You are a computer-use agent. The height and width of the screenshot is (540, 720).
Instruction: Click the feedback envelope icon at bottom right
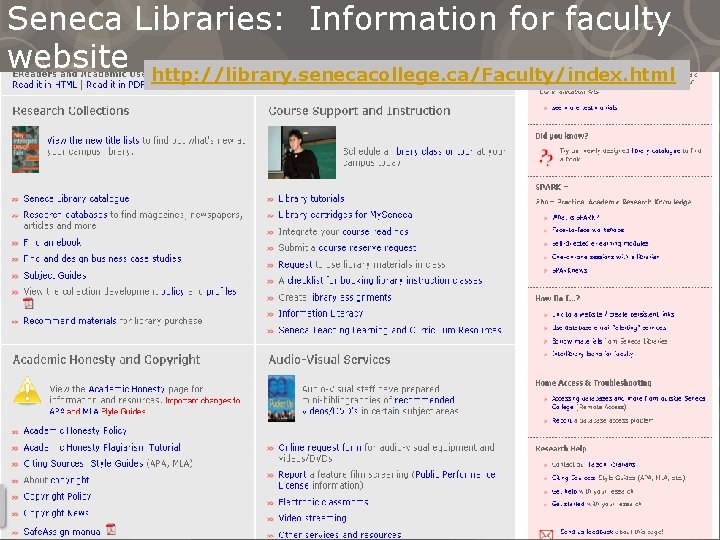(x=546, y=534)
